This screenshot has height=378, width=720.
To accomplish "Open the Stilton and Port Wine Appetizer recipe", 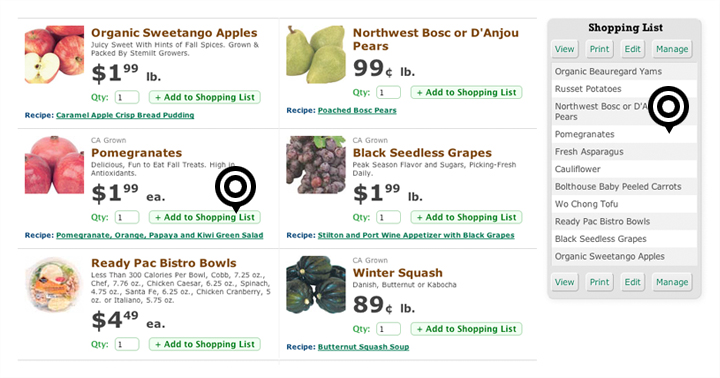I will coord(416,235).
